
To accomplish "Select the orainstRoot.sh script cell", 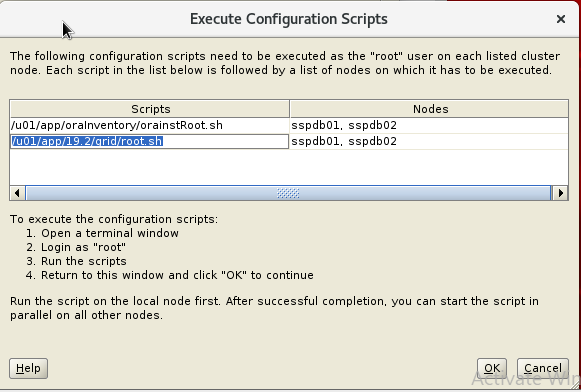I will (x=150, y=125).
